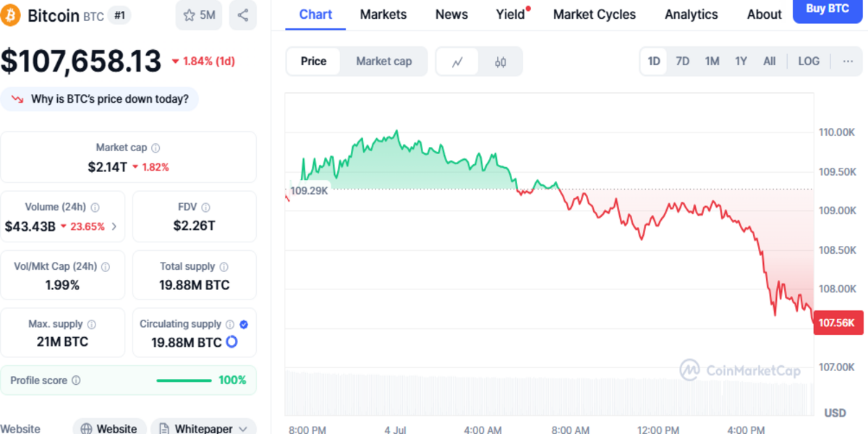
Task: Click the $43.43B volume value
Action: coord(30,226)
